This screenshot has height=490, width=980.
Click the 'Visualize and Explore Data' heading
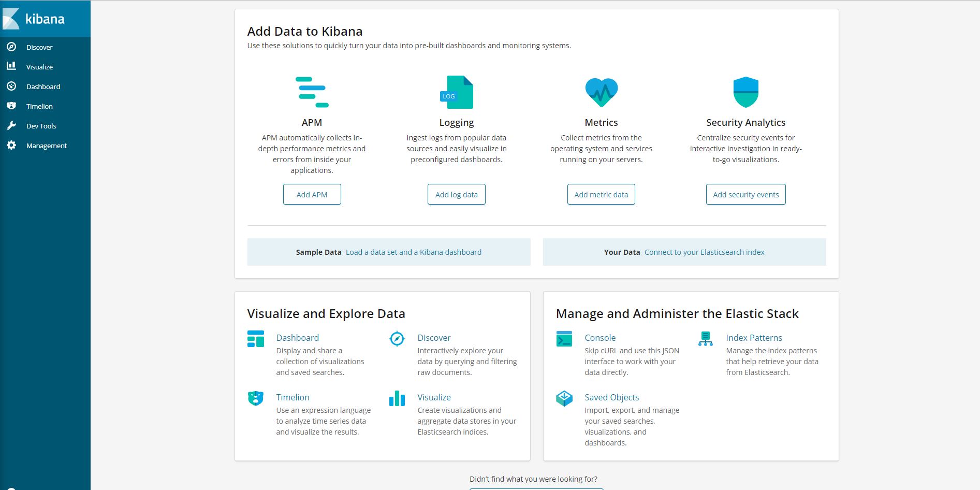[326, 314]
